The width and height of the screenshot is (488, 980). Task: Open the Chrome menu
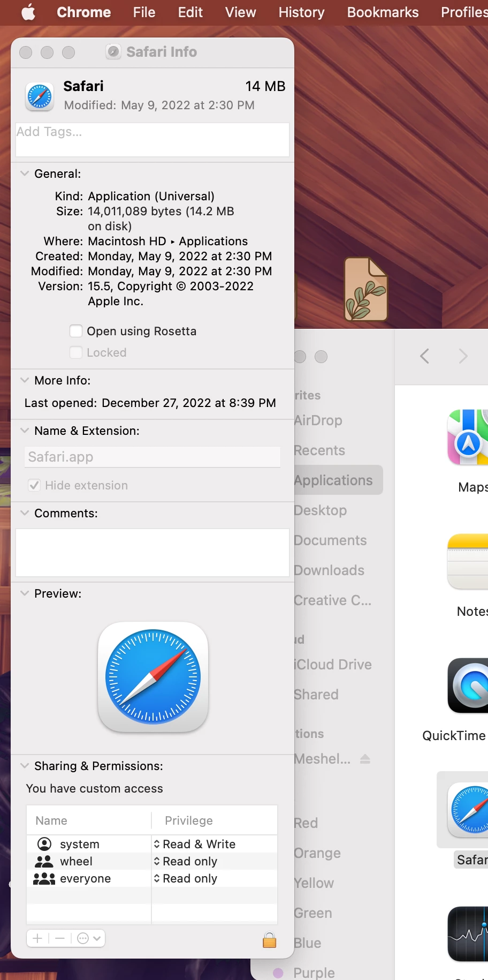click(x=84, y=12)
